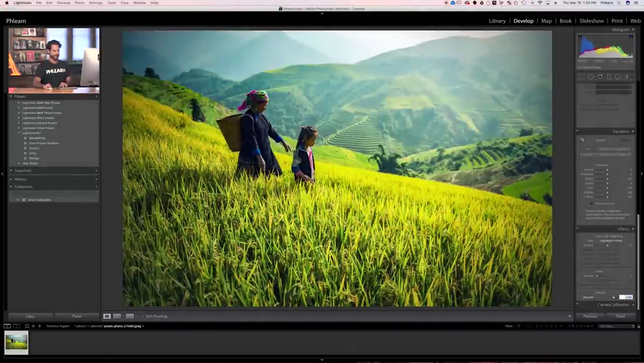Apply the Cross Process Variation preset

(x=43, y=143)
